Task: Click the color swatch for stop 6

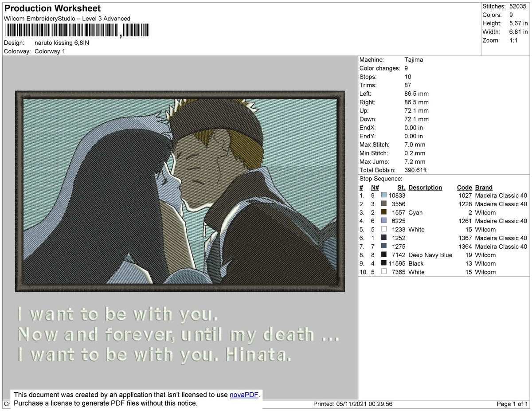Action: point(384,238)
